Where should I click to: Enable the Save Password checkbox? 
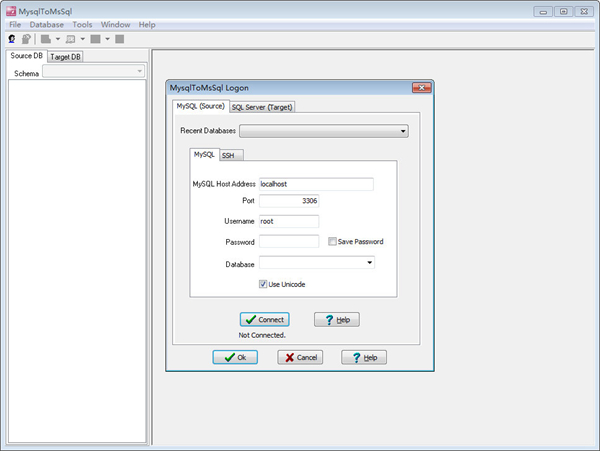coord(333,242)
